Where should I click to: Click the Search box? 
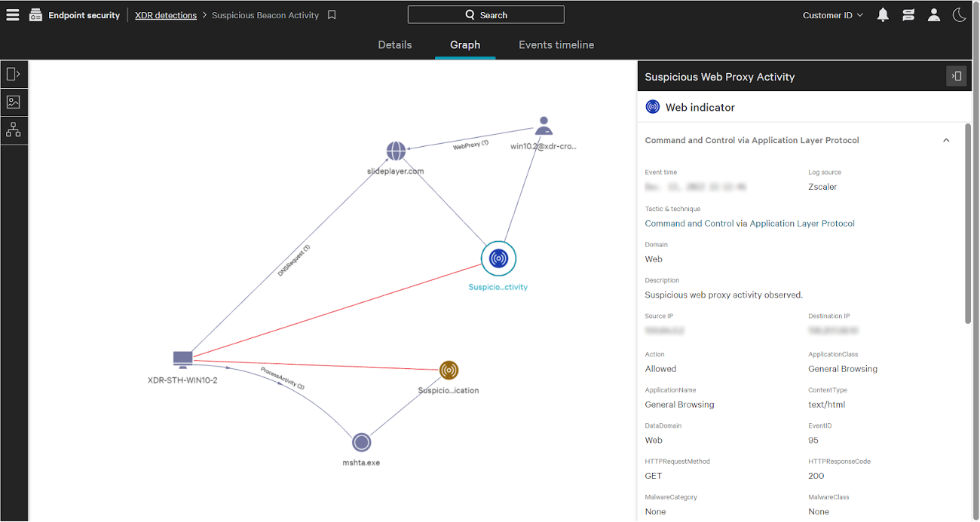point(486,15)
